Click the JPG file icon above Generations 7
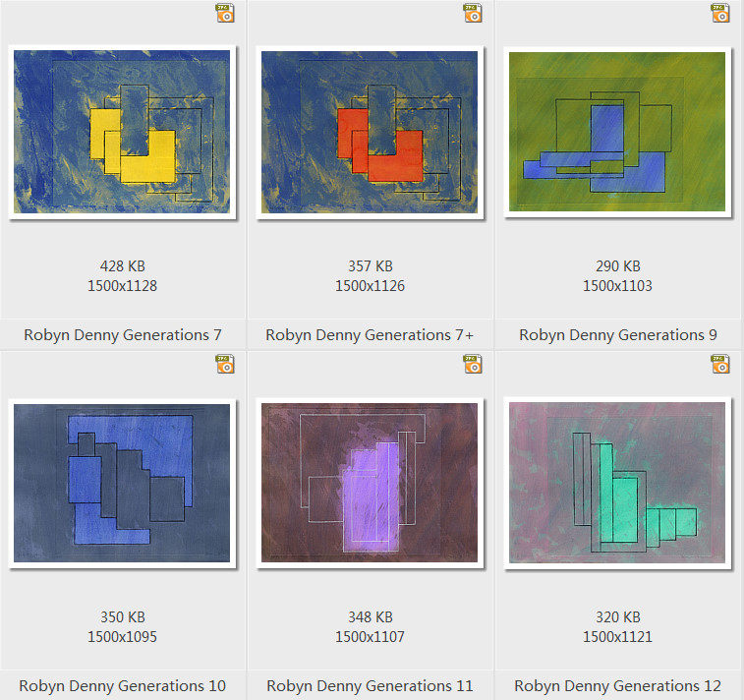The height and width of the screenshot is (700, 744). pyautogui.click(x=225, y=13)
